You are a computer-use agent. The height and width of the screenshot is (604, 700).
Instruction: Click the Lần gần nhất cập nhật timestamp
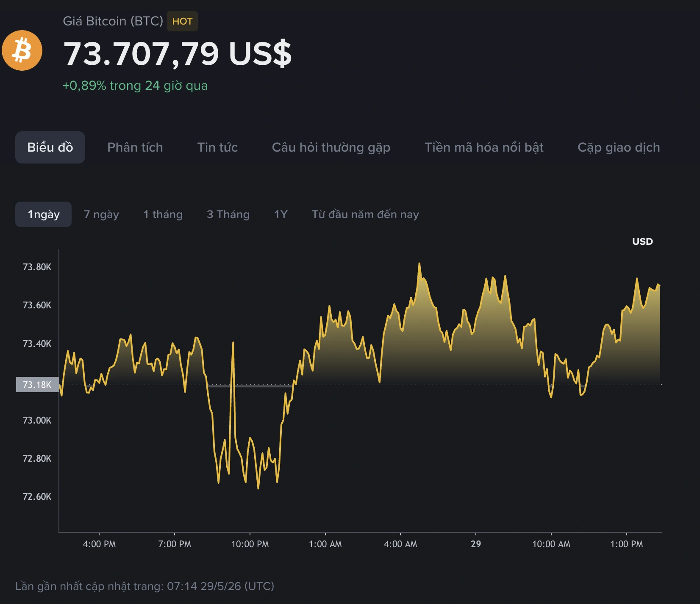(x=144, y=586)
